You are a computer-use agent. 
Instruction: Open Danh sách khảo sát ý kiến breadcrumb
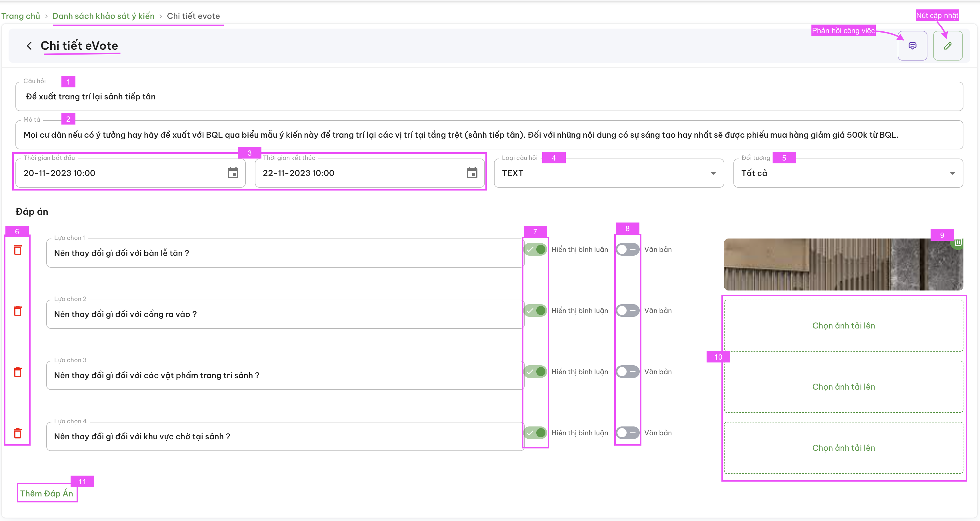tap(103, 16)
